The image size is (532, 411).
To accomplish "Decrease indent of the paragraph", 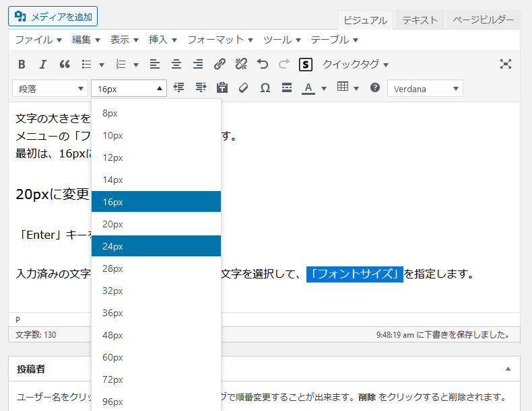I will click(x=179, y=88).
